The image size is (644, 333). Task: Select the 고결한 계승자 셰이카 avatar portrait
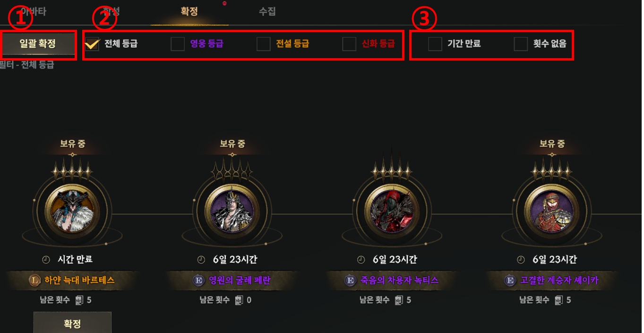551,209
